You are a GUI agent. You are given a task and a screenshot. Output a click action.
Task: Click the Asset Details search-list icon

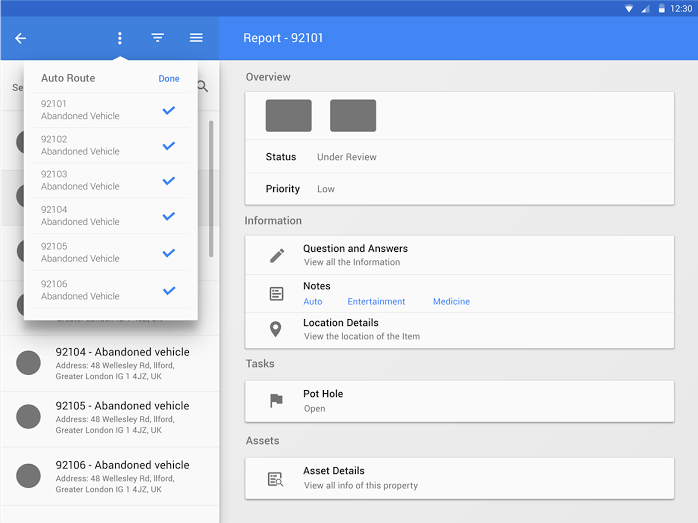[276, 479]
